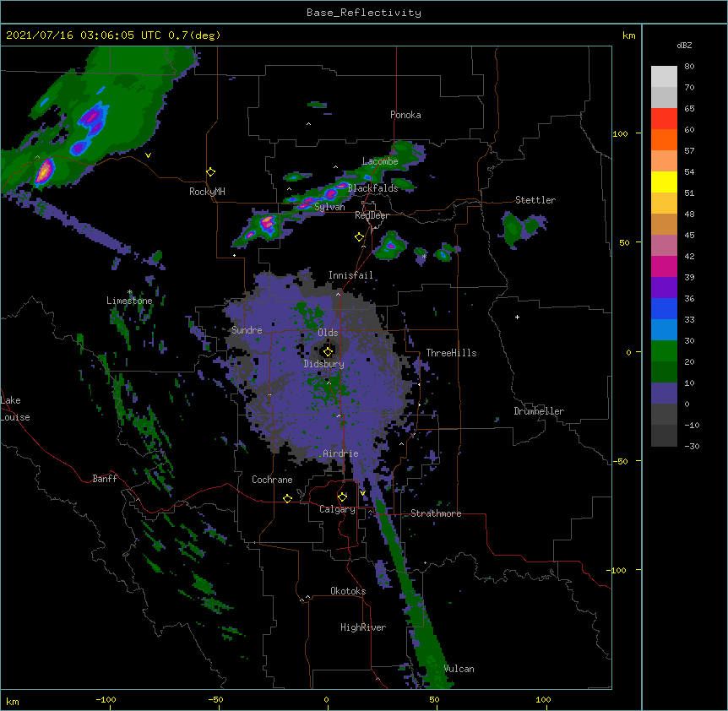Screen dimensions: 728x711
Task: Select the green 30 dBZ legend swatch
Action: pos(664,351)
